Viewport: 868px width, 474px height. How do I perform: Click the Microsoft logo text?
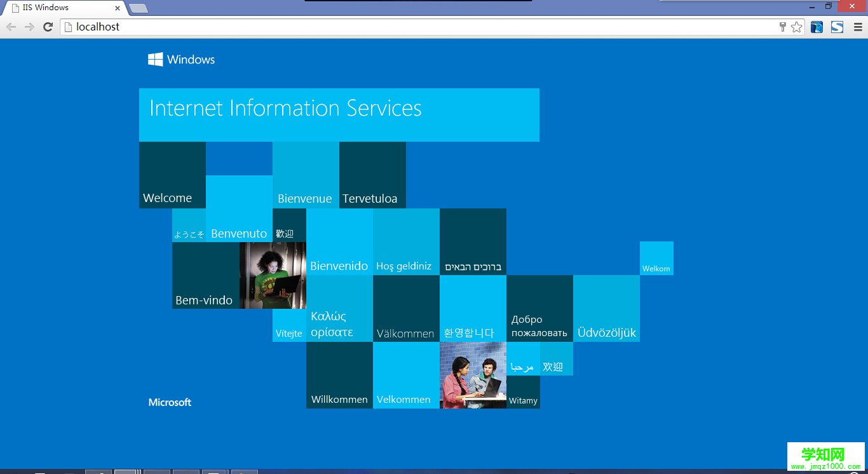click(x=170, y=402)
